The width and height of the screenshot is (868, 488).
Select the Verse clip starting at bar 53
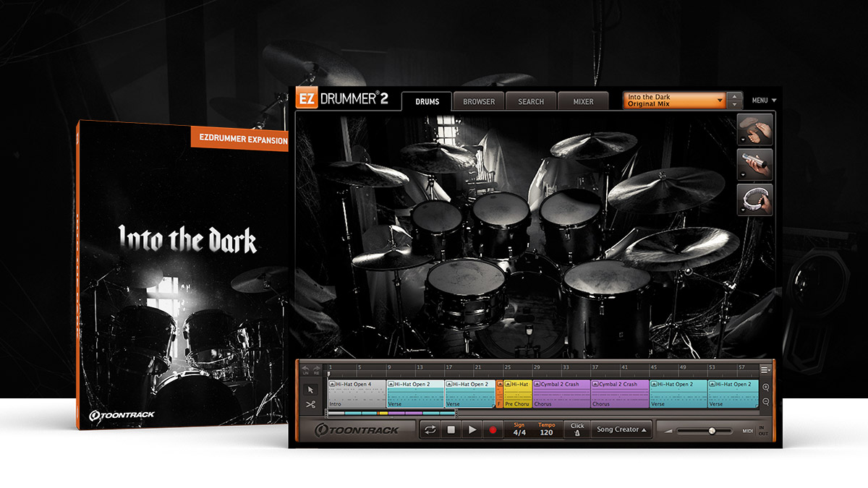tap(733, 394)
